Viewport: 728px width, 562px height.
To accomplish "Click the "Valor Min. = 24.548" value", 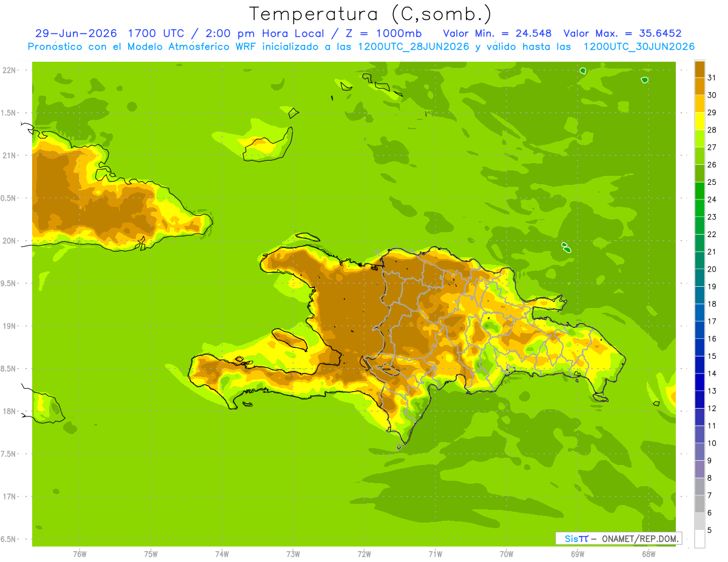I will point(497,33).
